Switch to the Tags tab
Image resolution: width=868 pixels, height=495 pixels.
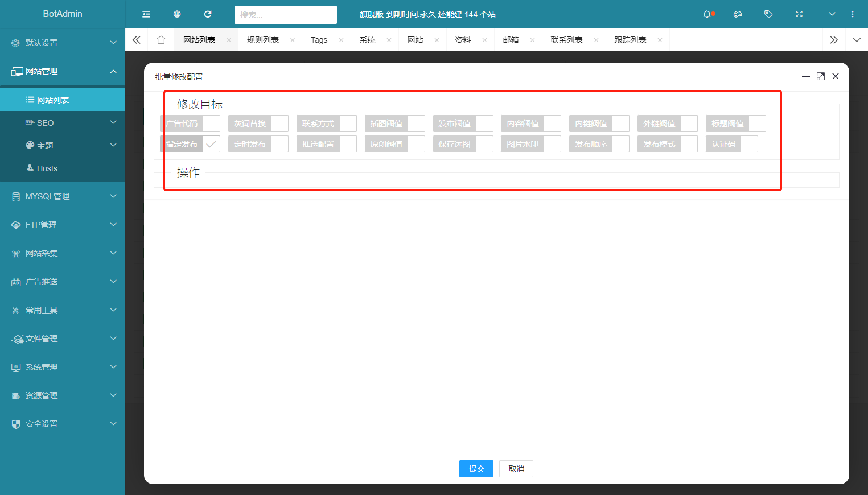coord(319,40)
